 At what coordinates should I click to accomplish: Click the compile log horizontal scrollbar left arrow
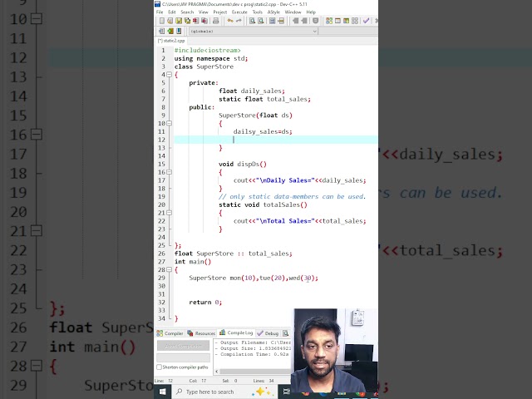[217, 372]
